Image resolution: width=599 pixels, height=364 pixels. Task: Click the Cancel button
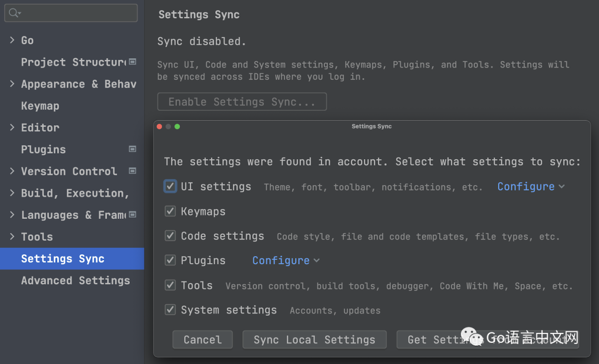(x=202, y=340)
